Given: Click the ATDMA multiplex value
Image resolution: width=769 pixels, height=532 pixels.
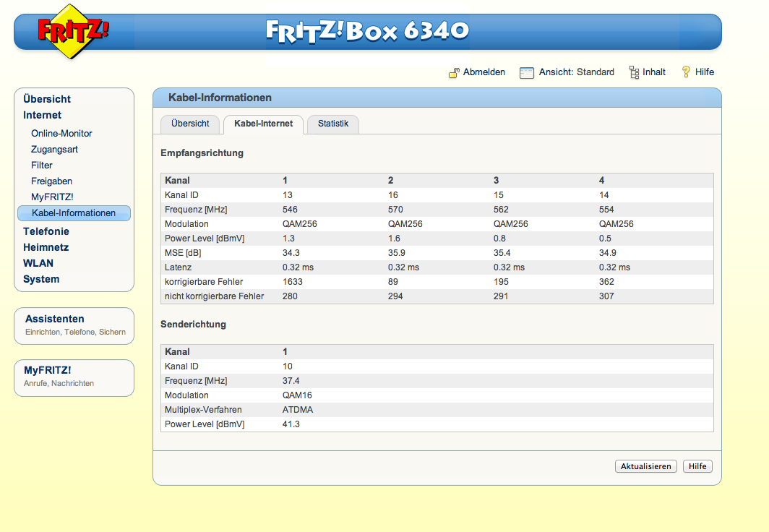Looking at the screenshot, I should point(298,409).
